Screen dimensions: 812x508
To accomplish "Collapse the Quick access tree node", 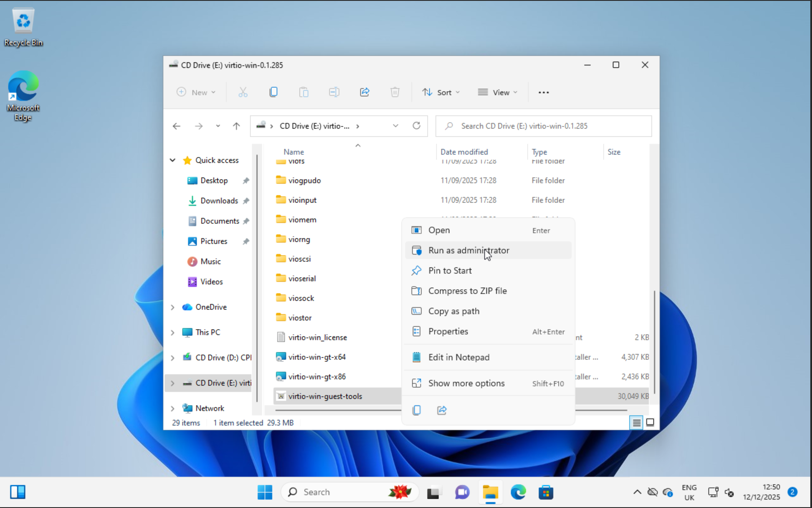I will [173, 160].
